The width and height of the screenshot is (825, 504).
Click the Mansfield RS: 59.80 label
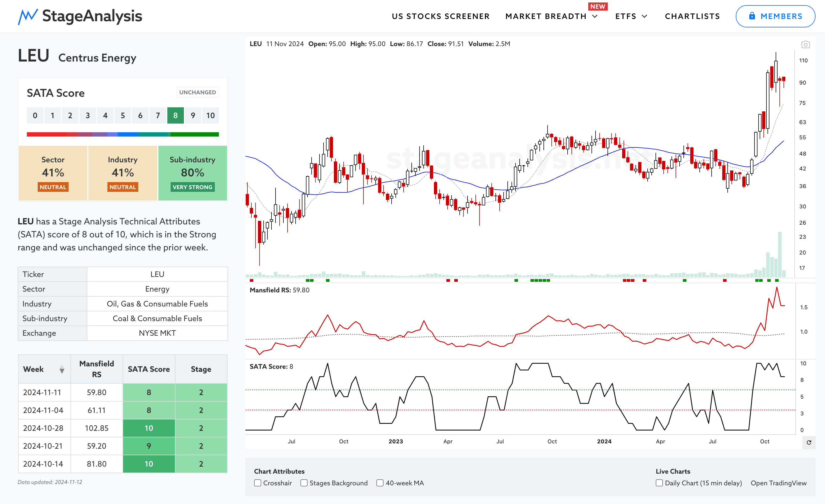pyautogui.click(x=279, y=290)
